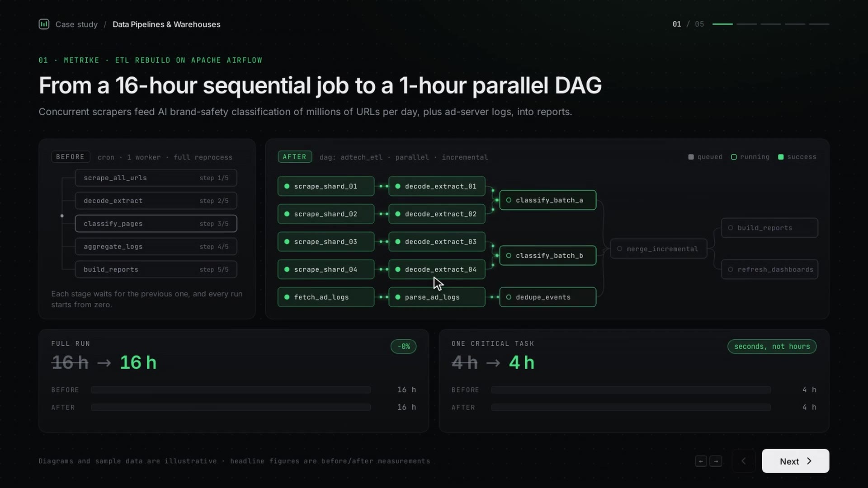Screen dimensions: 868x488
Task: Click the -0% badge in Full Run
Action: point(404,347)
